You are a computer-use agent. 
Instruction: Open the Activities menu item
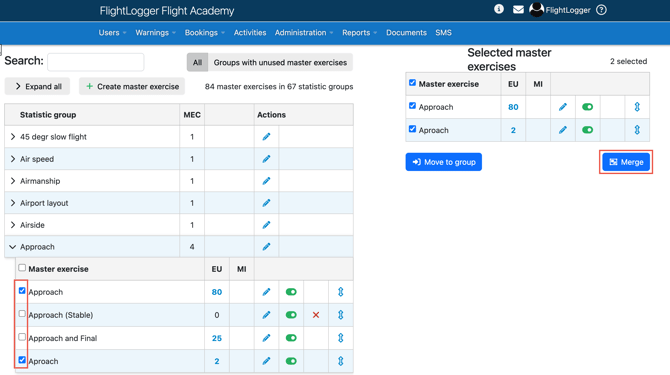click(x=250, y=32)
